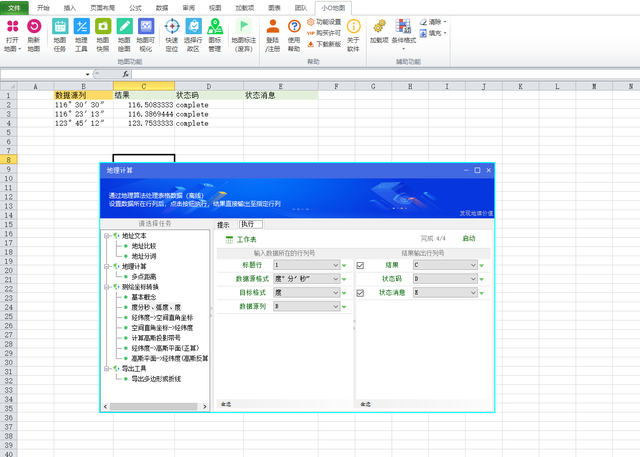Viewport: 640px width, 457px height.
Task: Select the 导出多边形或折线 tree item
Action: 156,379
